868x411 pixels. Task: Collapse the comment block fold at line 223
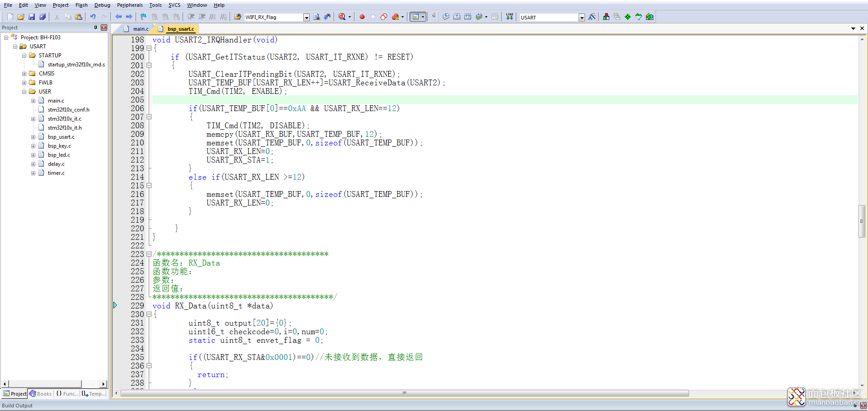[149, 254]
